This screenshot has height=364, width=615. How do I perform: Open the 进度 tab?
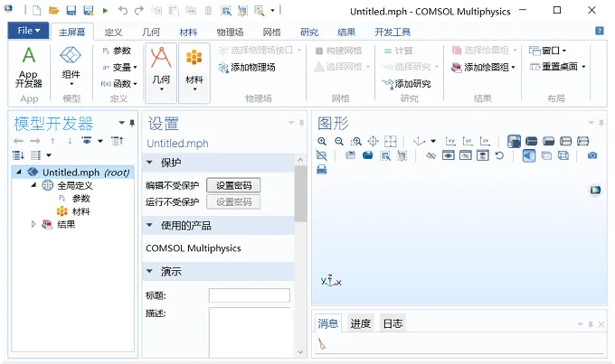click(361, 323)
